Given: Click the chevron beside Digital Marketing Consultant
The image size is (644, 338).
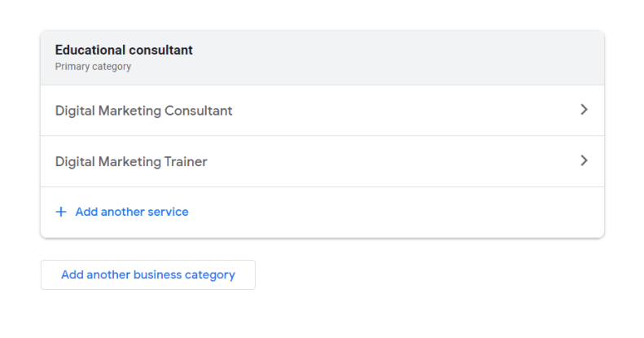Looking at the screenshot, I should click(x=583, y=110).
